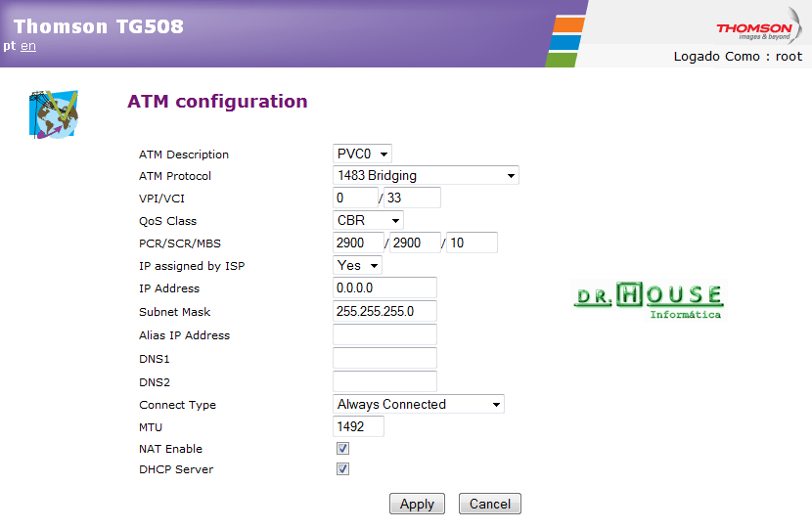
Task: Click the pt language option
Action: tap(10, 46)
